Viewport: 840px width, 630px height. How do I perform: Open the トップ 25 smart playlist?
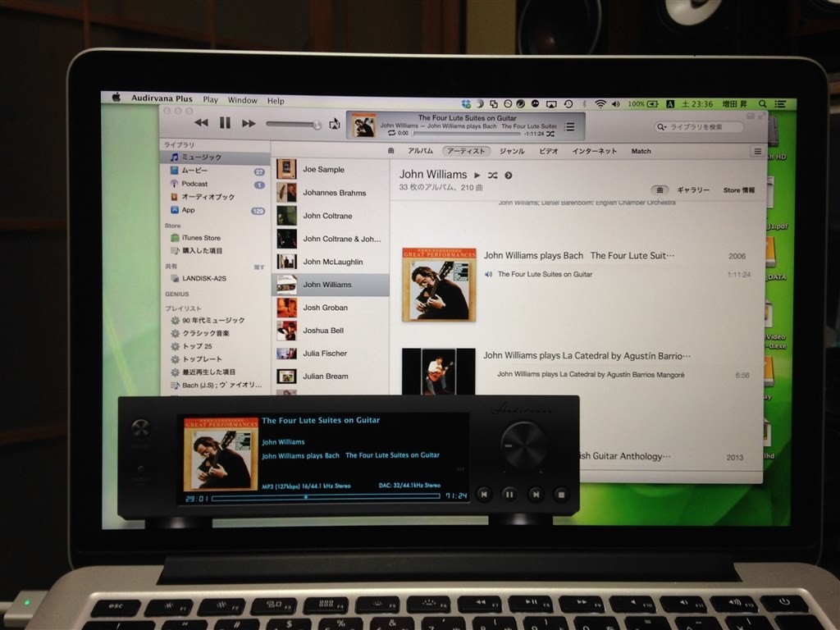(216, 346)
